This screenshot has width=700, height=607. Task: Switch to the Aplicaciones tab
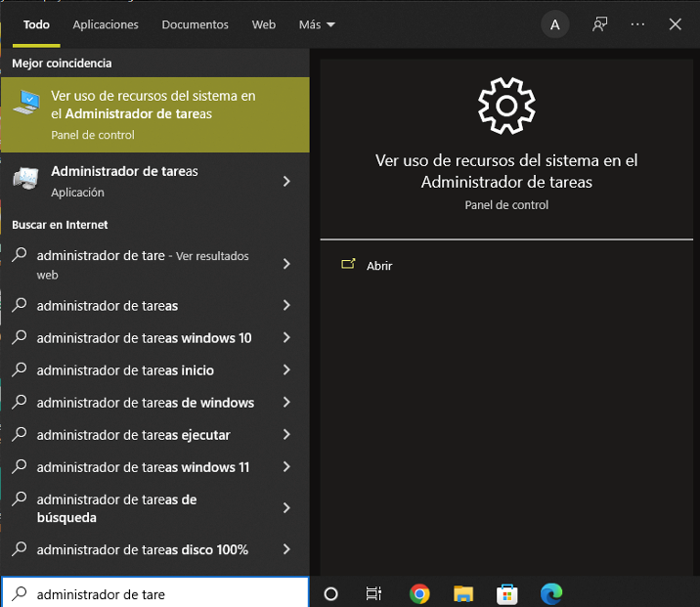coord(106,24)
